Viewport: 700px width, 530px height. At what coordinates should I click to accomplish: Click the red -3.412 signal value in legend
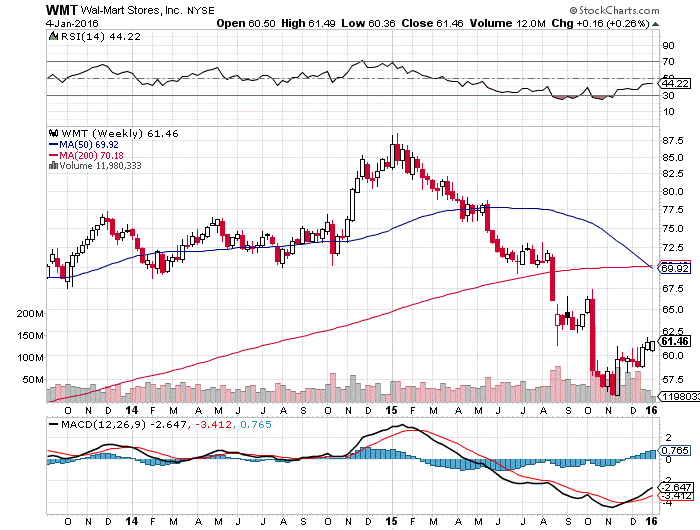coord(212,424)
